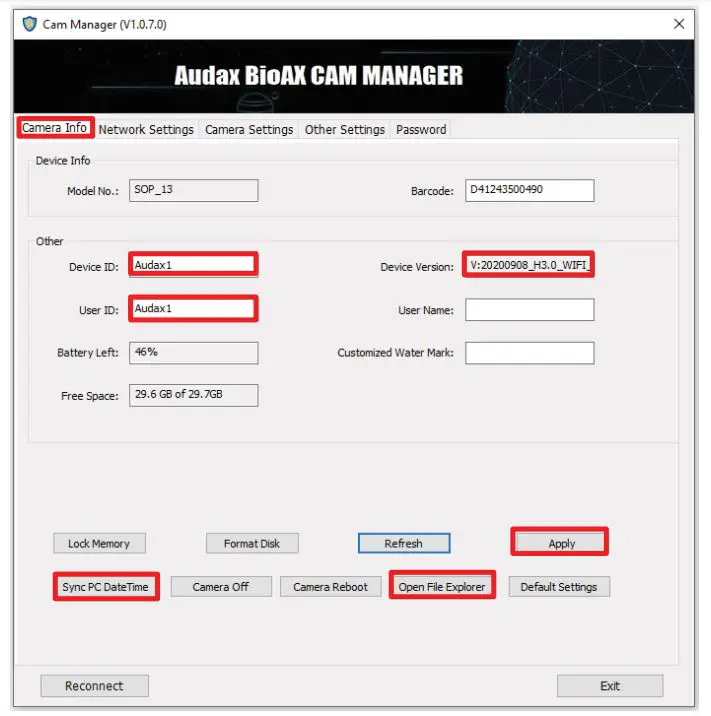The image size is (711, 716).
Task: Click the Audax BioAX CAM MANAGER banner title
Action: click(318, 75)
